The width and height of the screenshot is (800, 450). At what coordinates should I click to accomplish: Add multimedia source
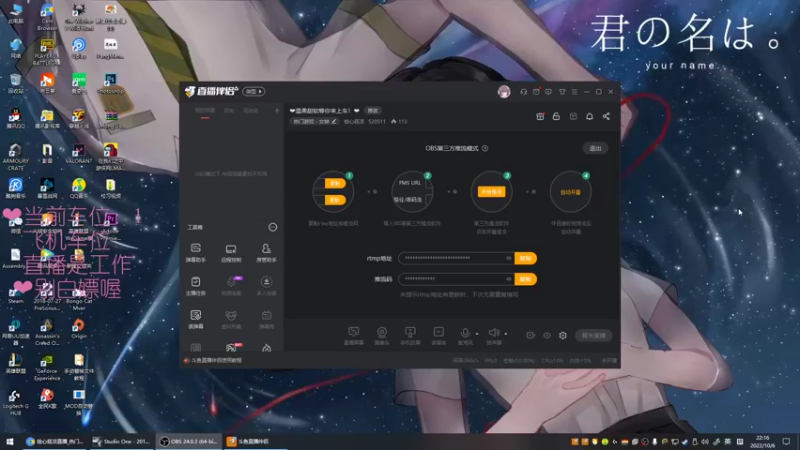click(439, 336)
